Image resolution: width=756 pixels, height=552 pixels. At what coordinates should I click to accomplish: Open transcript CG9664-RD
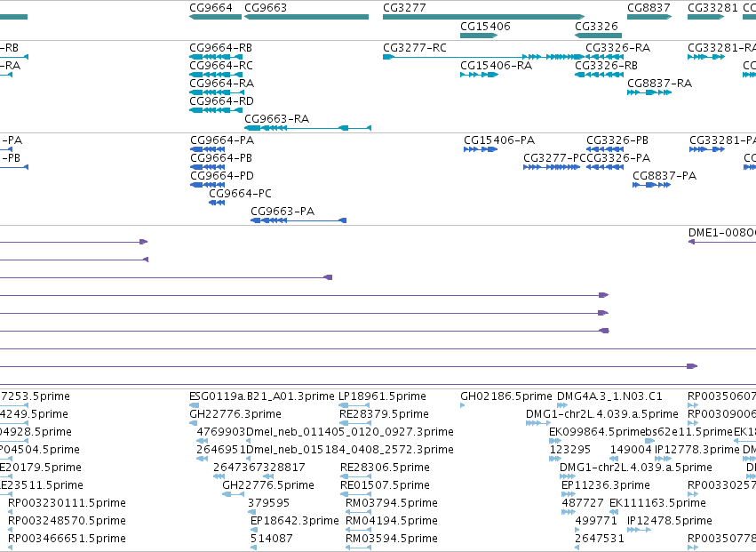coord(221,101)
